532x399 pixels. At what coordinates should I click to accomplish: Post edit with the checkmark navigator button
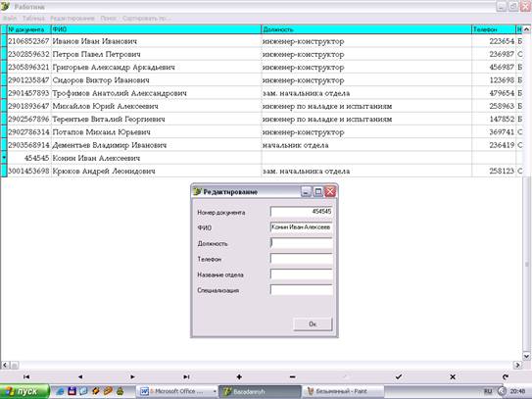399,376
